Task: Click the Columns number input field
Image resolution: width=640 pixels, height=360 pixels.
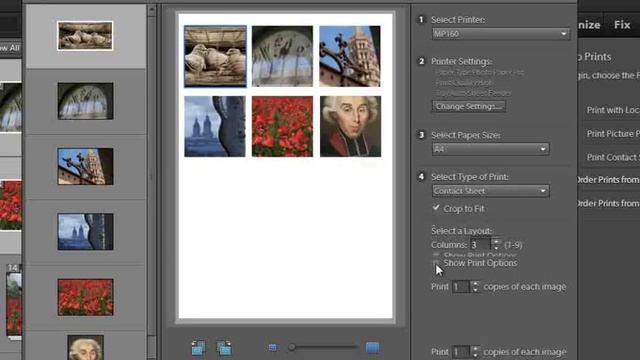Action: [480, 245]
